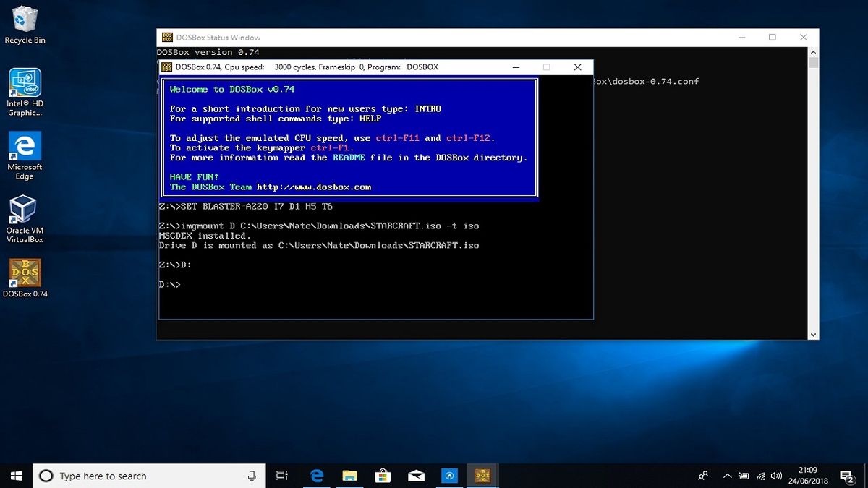Mute audio via the speaker tray icon
Image resolution: width=868 pixels, height=488 pixels.
coord(776,476)
